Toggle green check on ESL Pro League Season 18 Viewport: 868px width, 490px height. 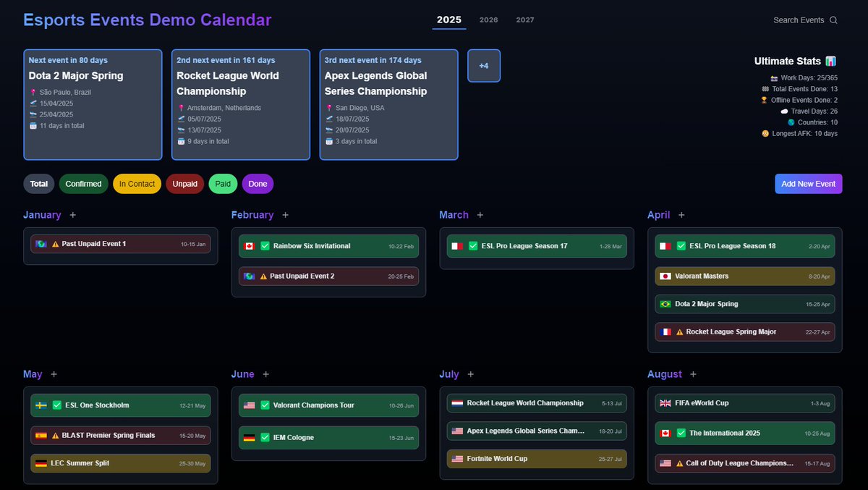pyautogui.click(x=681, y=246)
